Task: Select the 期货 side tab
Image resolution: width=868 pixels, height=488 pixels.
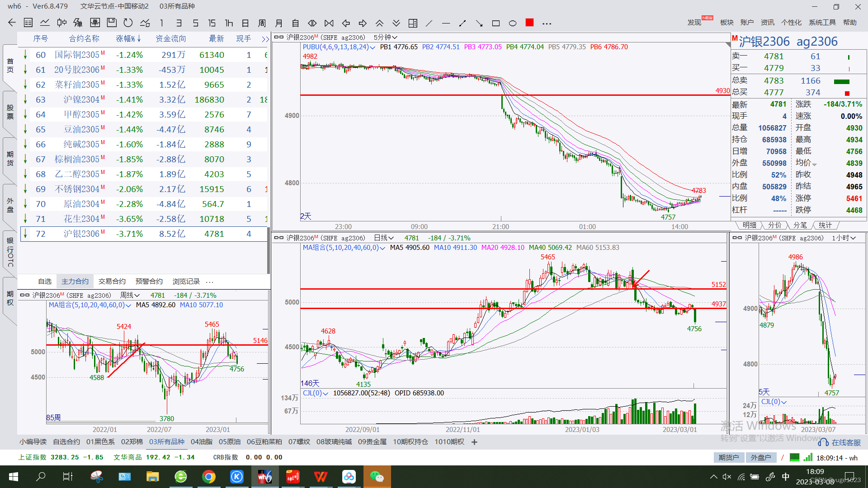Action: 10,158
